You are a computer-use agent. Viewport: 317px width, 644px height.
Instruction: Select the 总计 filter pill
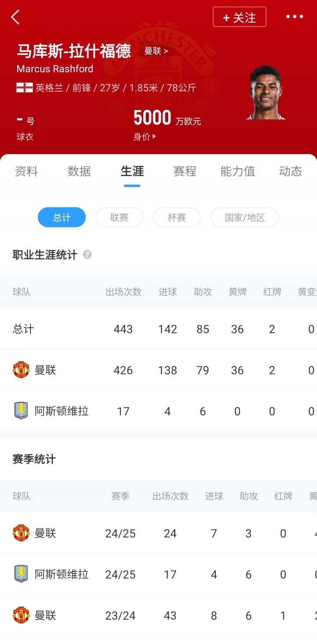click(x=62, y=217)
